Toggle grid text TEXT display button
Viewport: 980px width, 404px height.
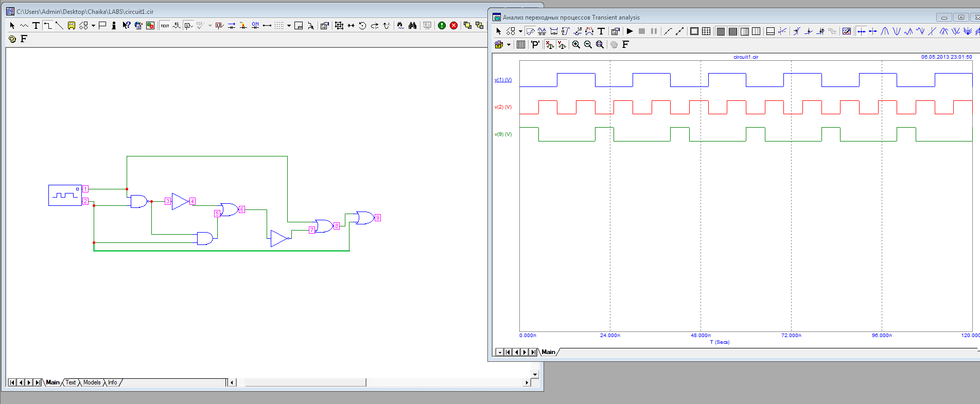click(x=165, y=26)
